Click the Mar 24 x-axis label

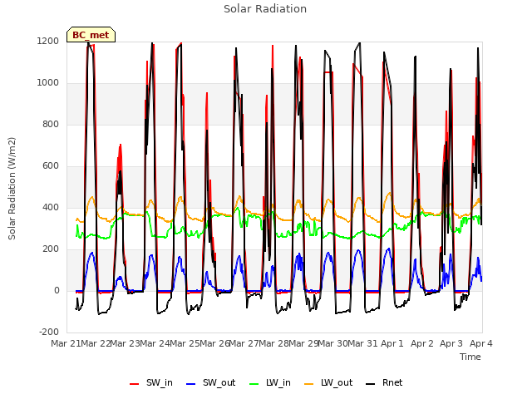coord(155,343)
